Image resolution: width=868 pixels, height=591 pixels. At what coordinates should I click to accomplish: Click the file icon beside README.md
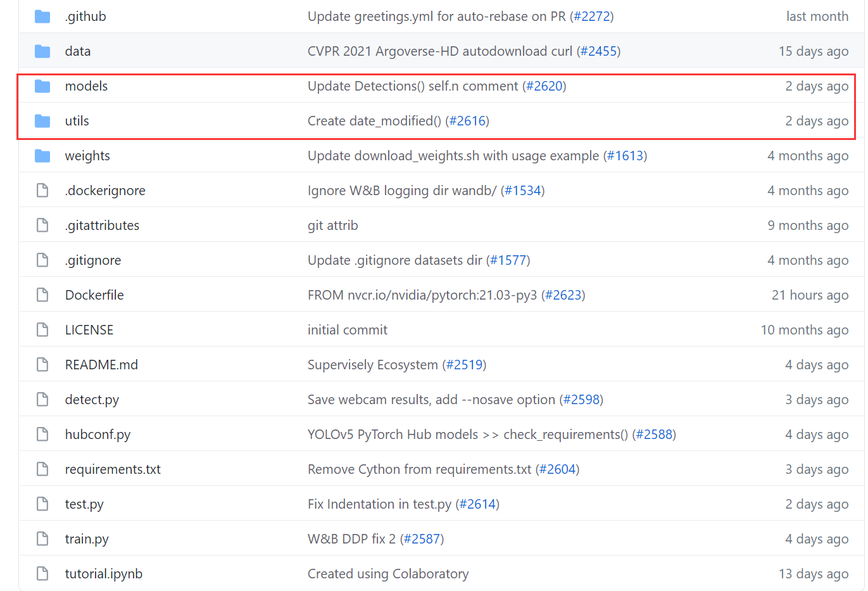coord(42,364)
